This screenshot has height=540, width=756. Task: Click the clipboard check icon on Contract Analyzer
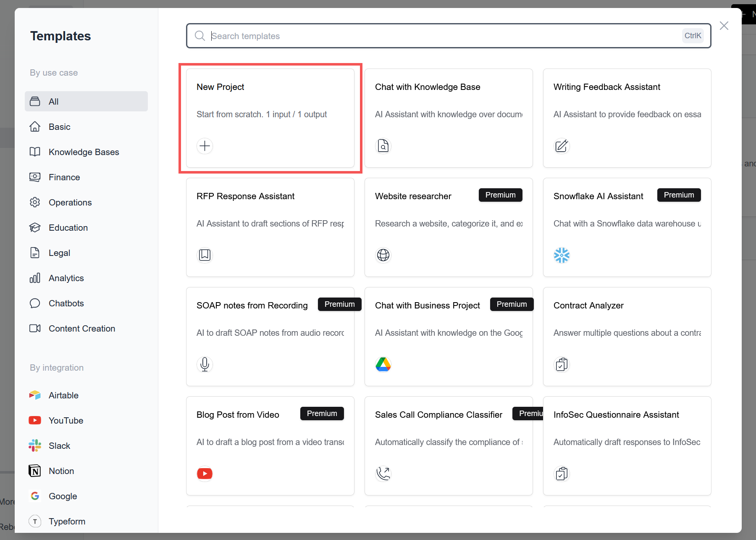(x=562, y=364)
